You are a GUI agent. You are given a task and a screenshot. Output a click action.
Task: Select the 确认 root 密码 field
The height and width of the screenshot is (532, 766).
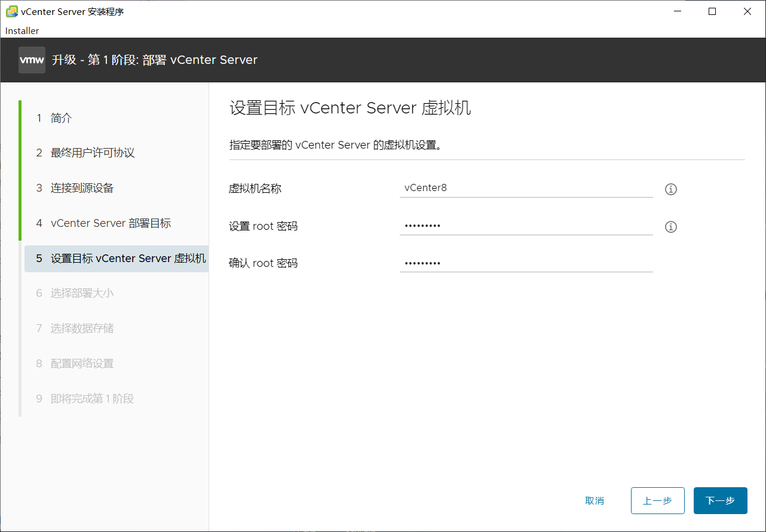(526, 263)
